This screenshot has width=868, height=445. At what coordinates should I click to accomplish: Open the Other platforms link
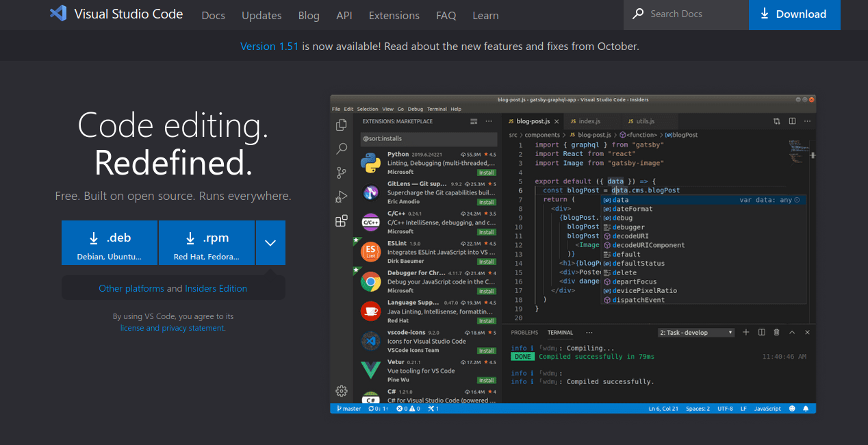[x=131, y=288]
